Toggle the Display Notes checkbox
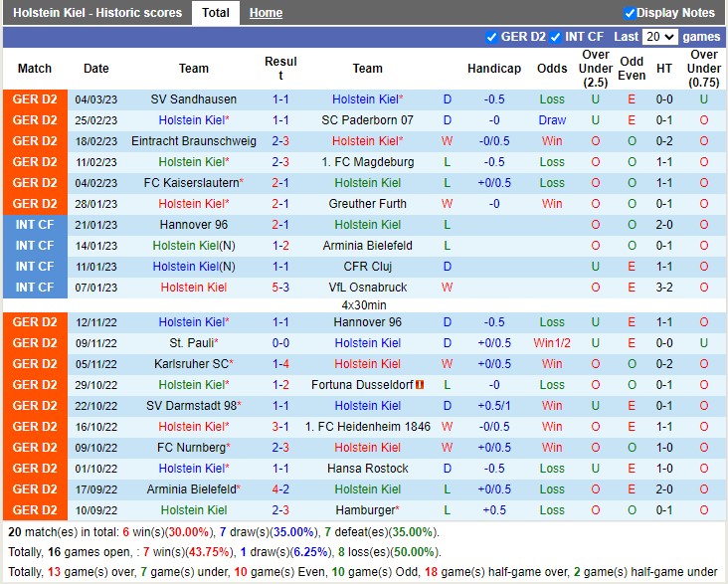The height and width of the screenshot is (584, 728). click(630, 13)
